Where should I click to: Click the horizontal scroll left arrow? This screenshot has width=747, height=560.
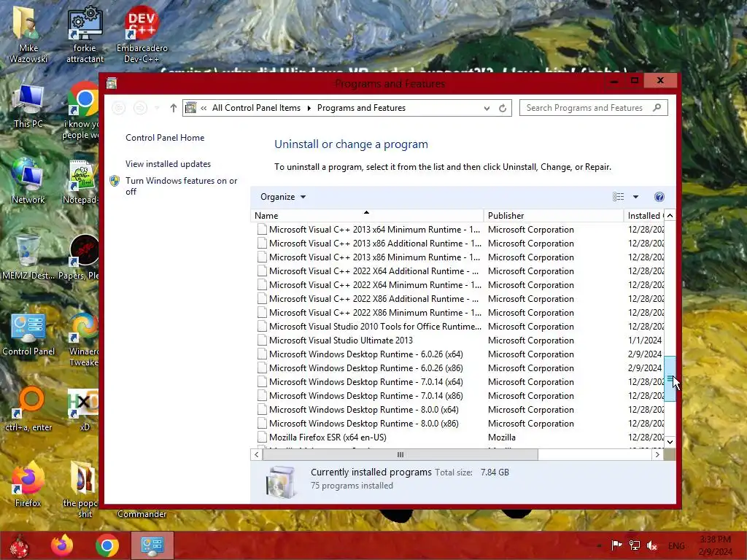point(257,455)
